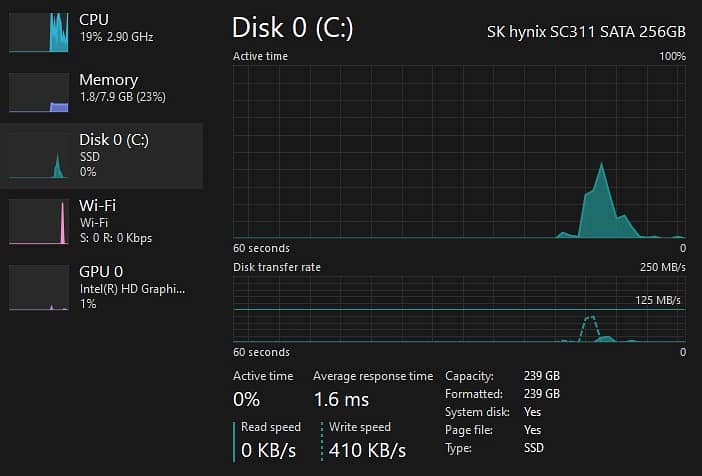The height and width of the screenshot is (476, 702).
Task: Select the 1.6 ms average response time
Action: pyautogui.click(x=341, y=400)
